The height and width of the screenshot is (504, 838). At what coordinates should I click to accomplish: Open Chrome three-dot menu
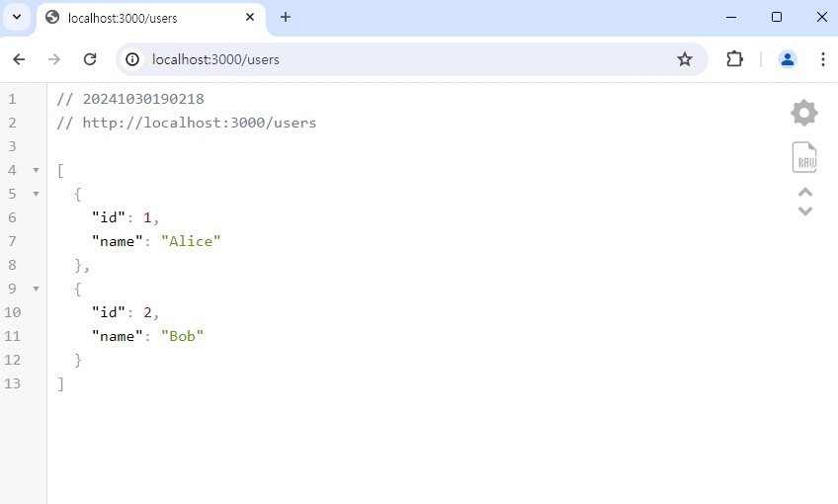[822, 59]
